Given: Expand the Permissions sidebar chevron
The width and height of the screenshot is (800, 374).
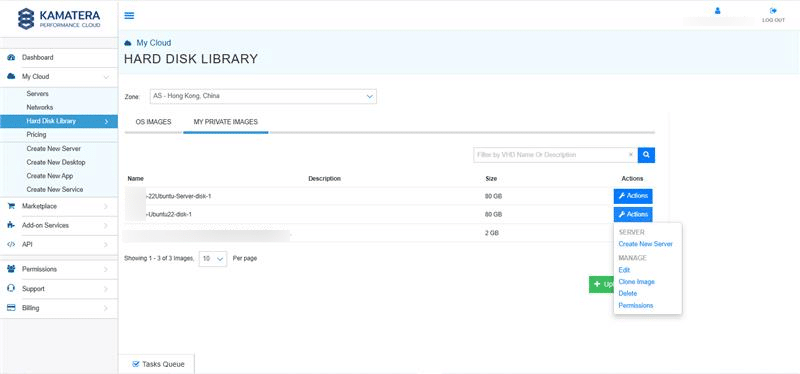Looking at the screenshot, I should [106, 269].
